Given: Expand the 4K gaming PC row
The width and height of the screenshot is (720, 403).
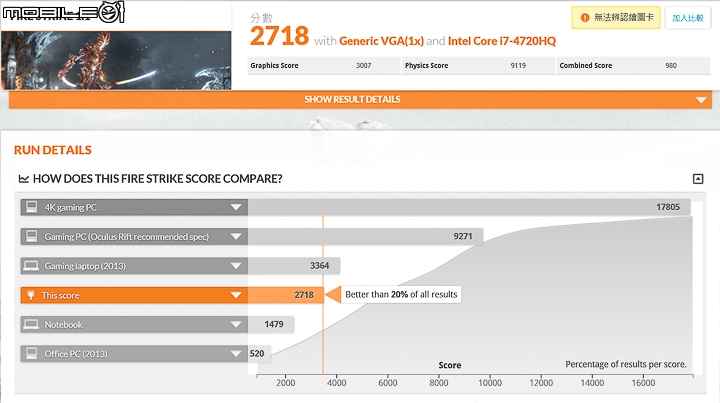Looking at the screenshot, I should coord(236,207).
